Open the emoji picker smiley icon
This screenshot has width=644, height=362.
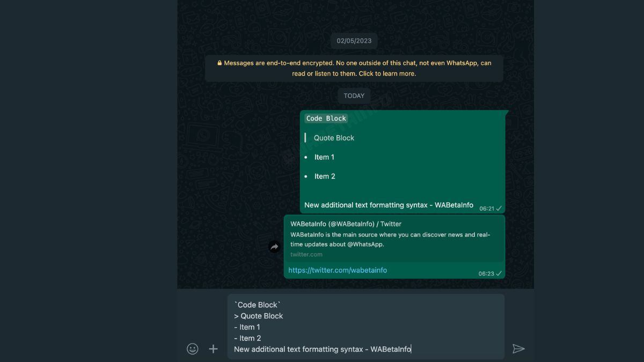193,349
